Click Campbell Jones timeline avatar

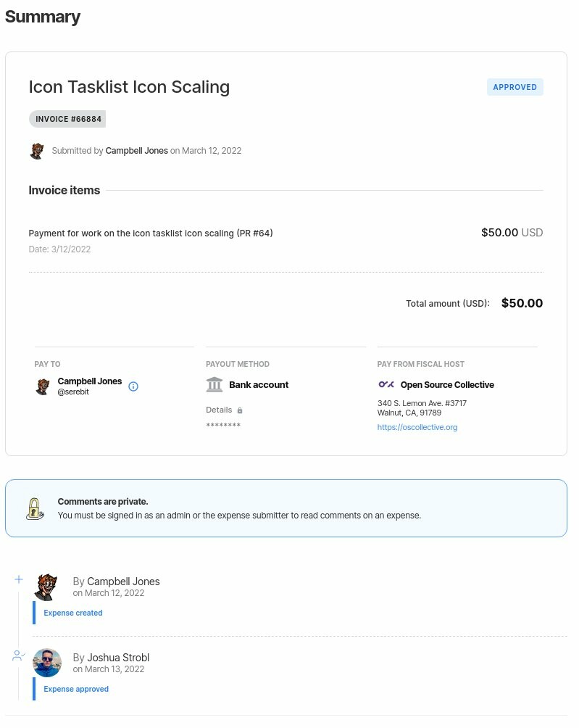46,587
